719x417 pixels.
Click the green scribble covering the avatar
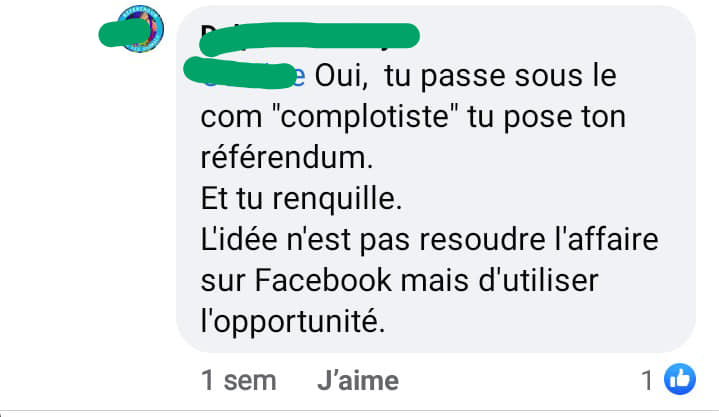click(x=125, y=33)
